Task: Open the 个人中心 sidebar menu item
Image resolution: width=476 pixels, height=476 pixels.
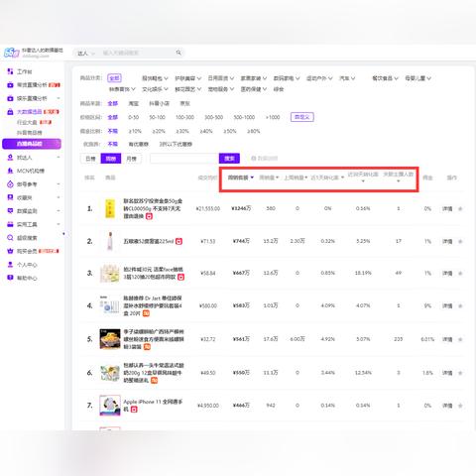Action: (x=27, y=265)
